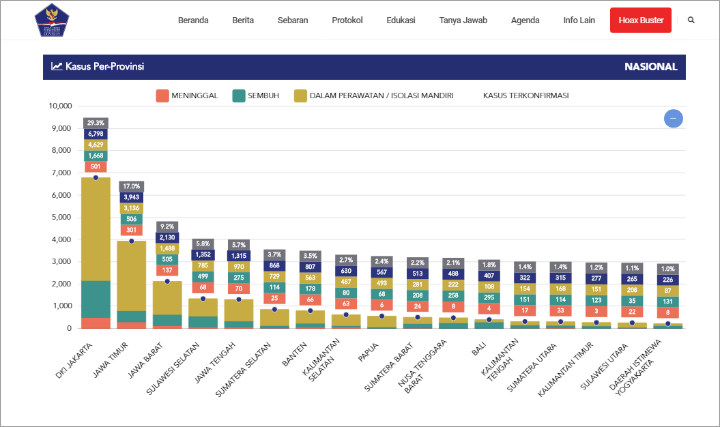720x427 pixels.
Task: Click the Jawa Timur yellow bar segment
Action: coord(132,276)
